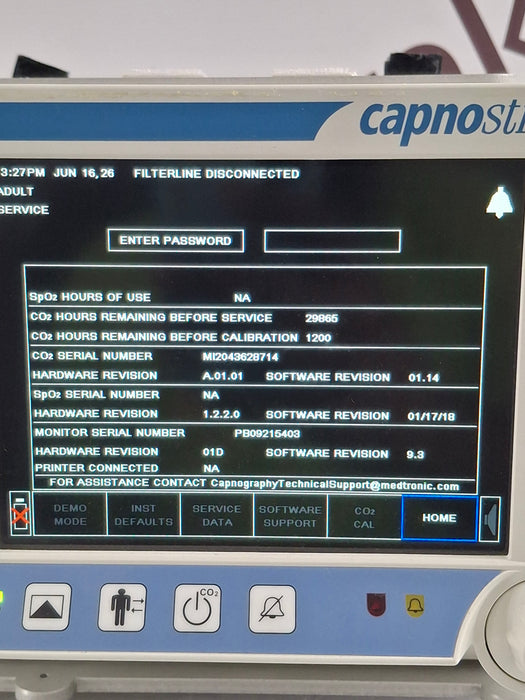Click monitor software revision 9.3
Image resolution: width=525 pixels, height=700 pixels.
[415, 454]
